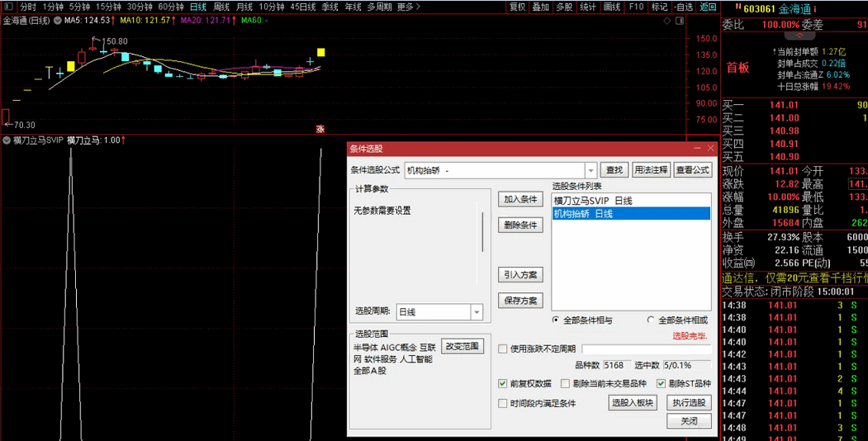This screenshot has width=868, height=441.
Task: Click the red info icon after 金海通
Action: [x=815, y=9]
